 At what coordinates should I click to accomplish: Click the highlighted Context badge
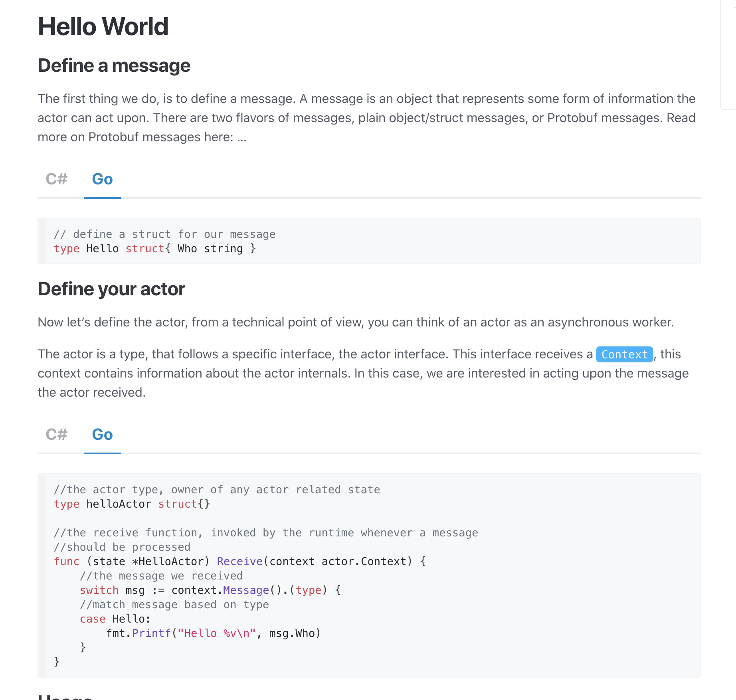tap(624, 354)
